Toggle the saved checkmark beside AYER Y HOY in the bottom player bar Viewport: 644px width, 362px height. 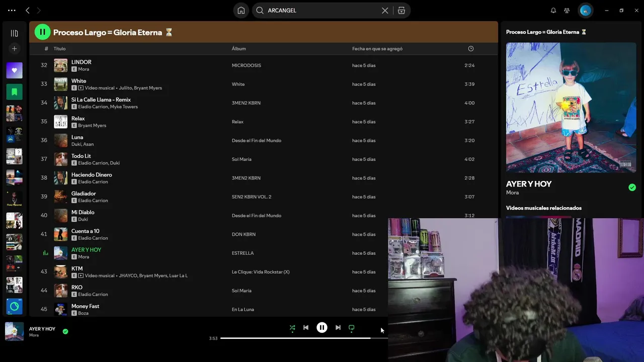65,331
